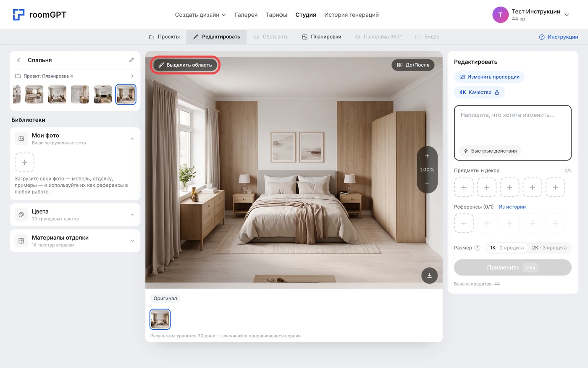Click the Применить button
This screenshot has height=368, width=588.
[x=512, y=267]
